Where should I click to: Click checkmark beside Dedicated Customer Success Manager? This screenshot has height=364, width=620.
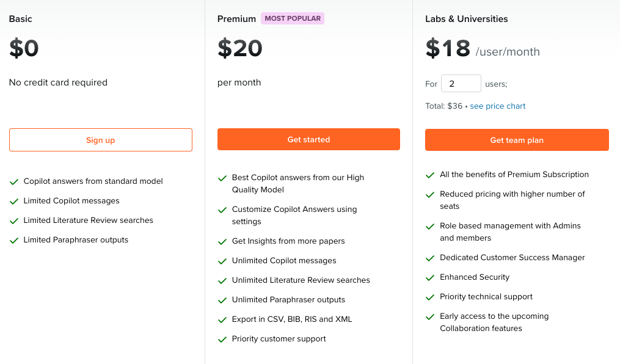click(430, 258)
